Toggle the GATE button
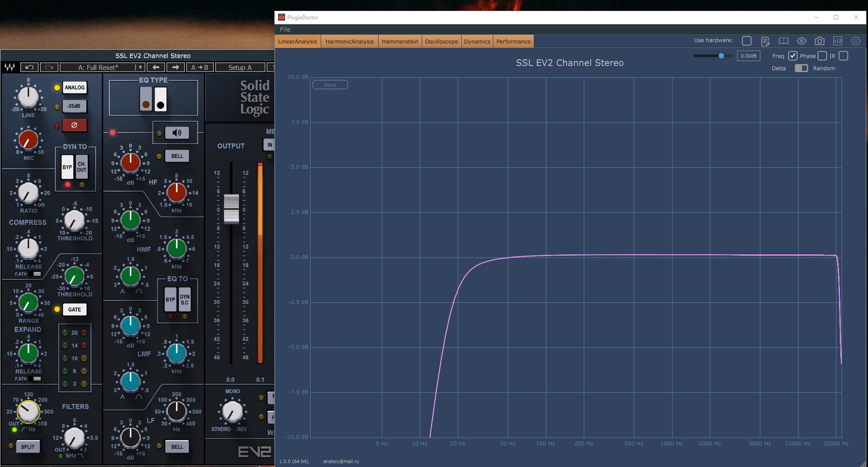This screenshot has height=467, width=868. tap(74, 310)
